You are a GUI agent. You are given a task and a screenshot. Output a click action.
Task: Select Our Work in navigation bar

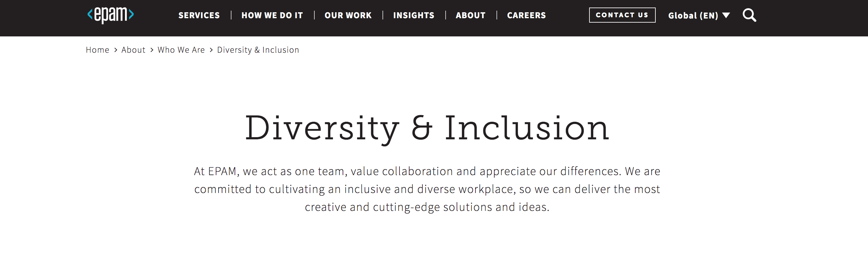click(x=348, y=15)
